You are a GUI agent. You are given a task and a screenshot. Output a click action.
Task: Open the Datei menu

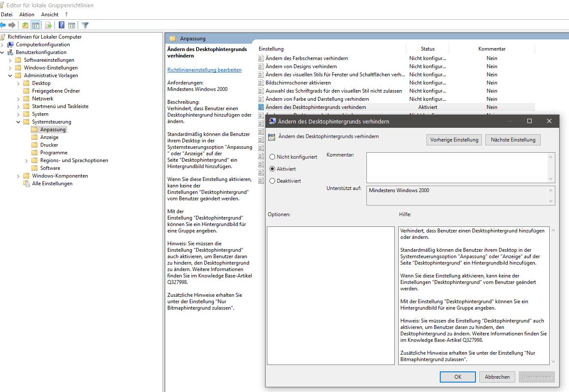pyautogui.click(x=7, y=15)
